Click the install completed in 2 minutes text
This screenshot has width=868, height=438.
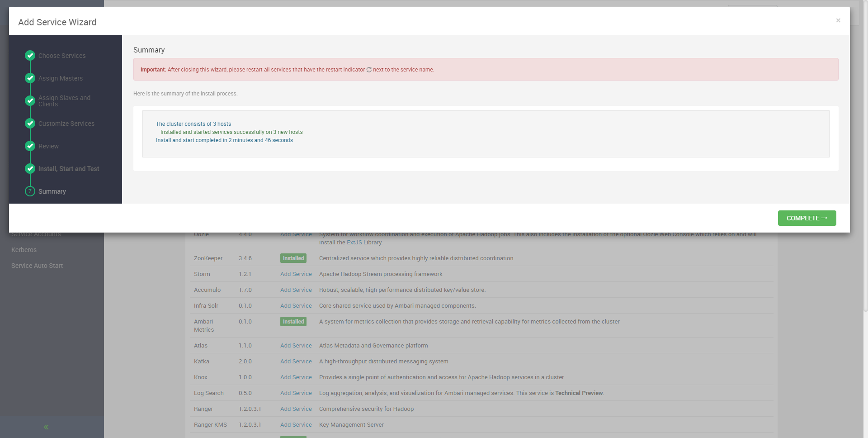coord(224,140)
